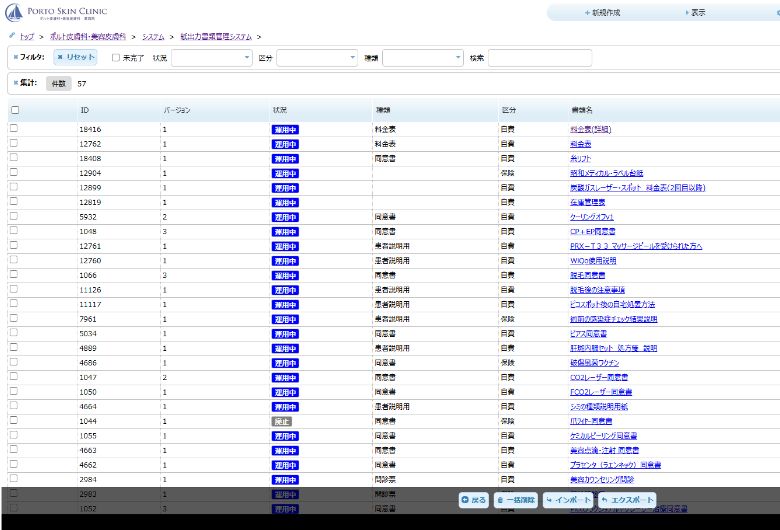Mark the checkbox for row ID 1044
The height and width of the screenshot is (530, 780).
click(14, 420)
